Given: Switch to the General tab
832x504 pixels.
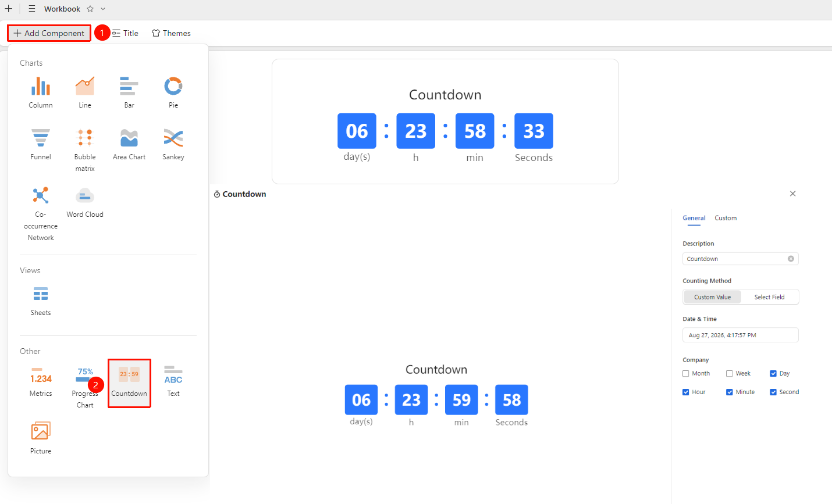Looking at the screenshot, I should [x=694, y=218].
